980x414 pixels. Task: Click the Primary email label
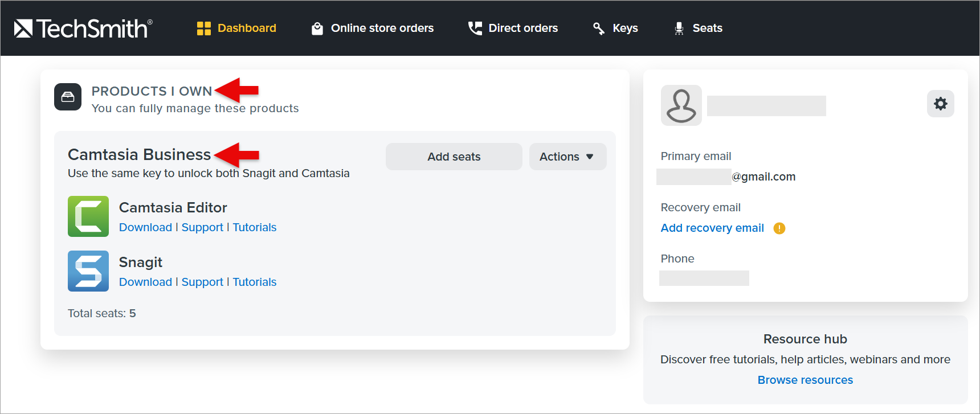[696, 156]
